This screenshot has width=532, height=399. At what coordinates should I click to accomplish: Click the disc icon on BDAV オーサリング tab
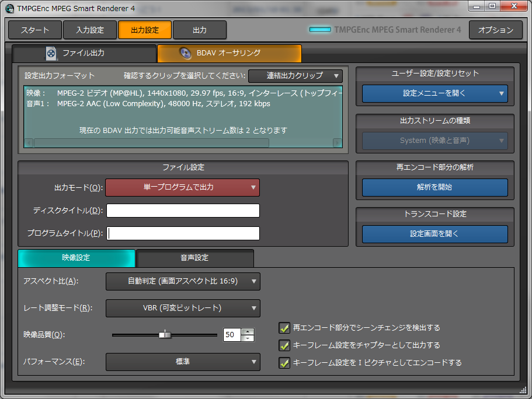click(x=185, y=53)
